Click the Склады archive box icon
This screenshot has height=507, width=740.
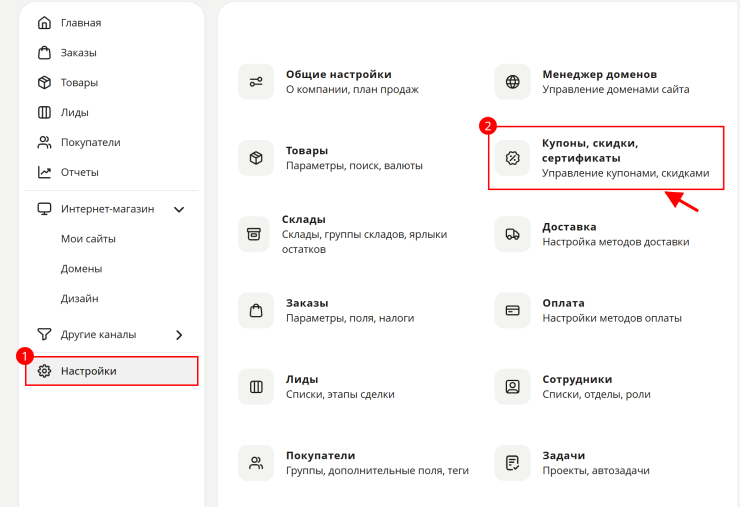pos(254,234)
